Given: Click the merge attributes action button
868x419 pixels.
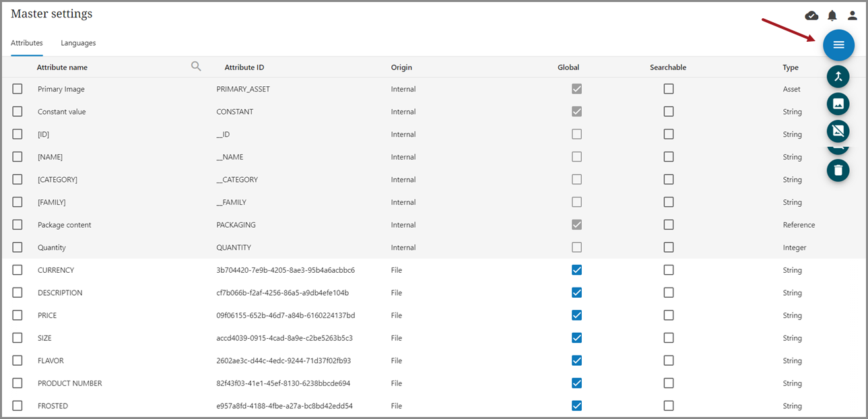Looking at the screenshot, I should [838, 76].
